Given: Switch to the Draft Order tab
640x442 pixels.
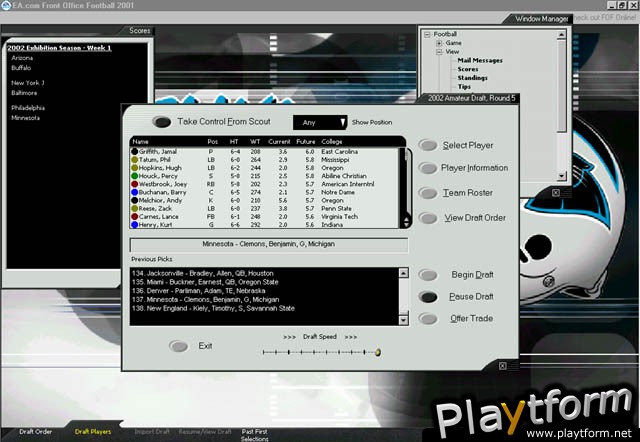Looking at the screenshot, I should (x=36, y=432).
